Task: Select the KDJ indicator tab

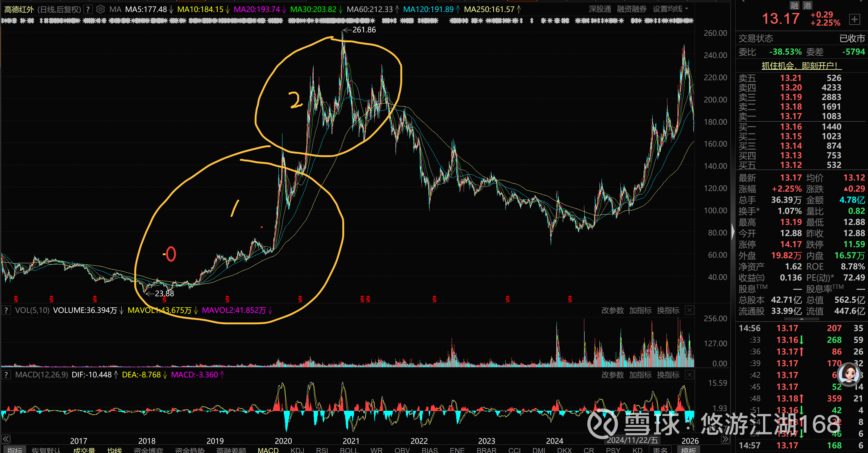Action: click(297, 450)
